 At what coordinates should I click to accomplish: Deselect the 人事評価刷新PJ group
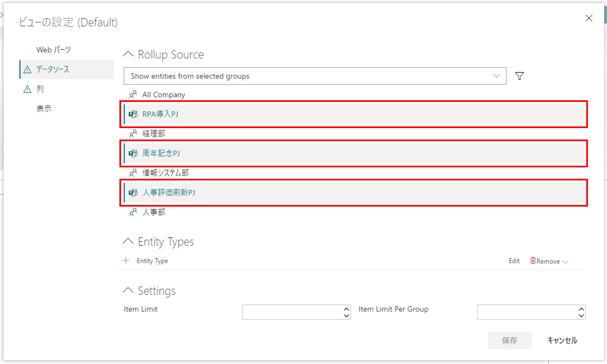pos(169,193)
